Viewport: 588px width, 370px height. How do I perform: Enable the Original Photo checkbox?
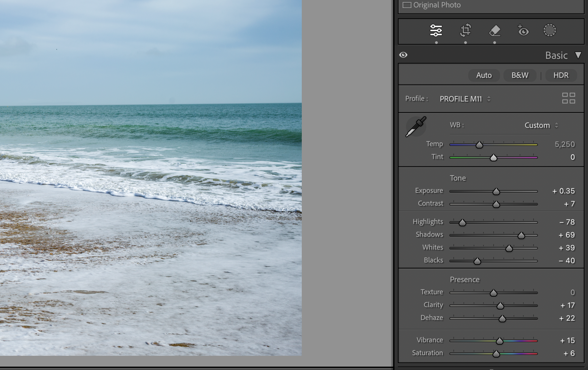tap(407, 5)
